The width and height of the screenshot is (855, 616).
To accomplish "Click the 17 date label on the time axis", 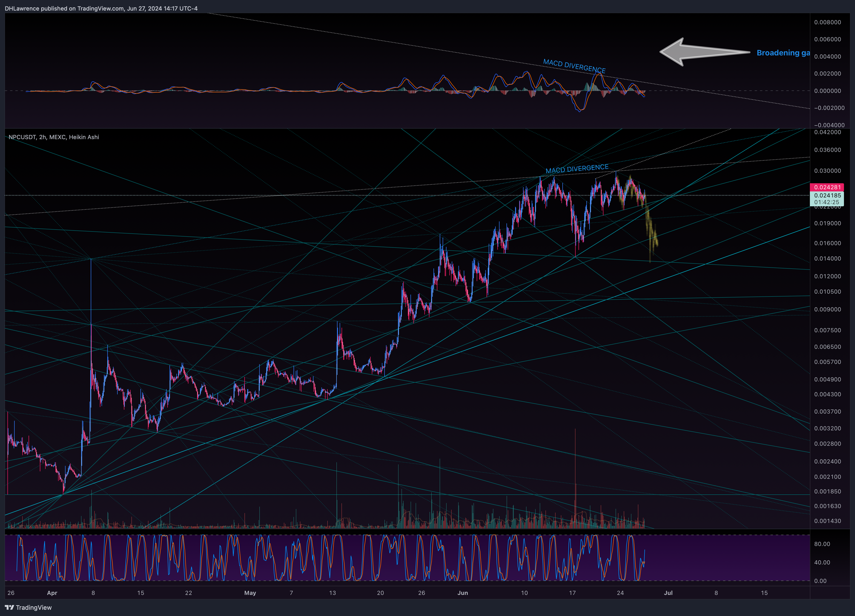I will pos(572,593).
